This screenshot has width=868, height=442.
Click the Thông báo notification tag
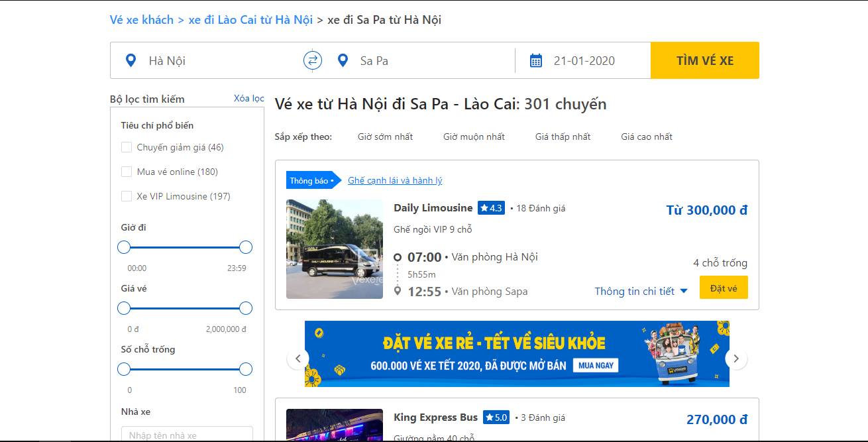coord(313,180)
